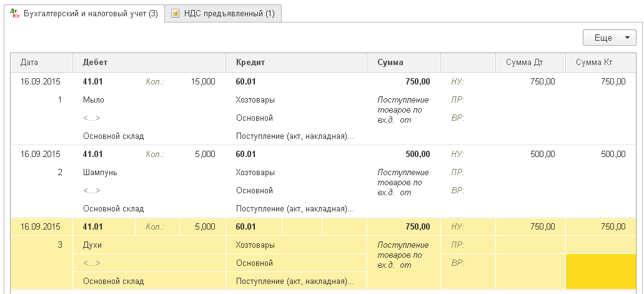Screen dimensions: 644x294
Task: Click Основной склад in the Мыло row
Action: click(x=113, y=136)
